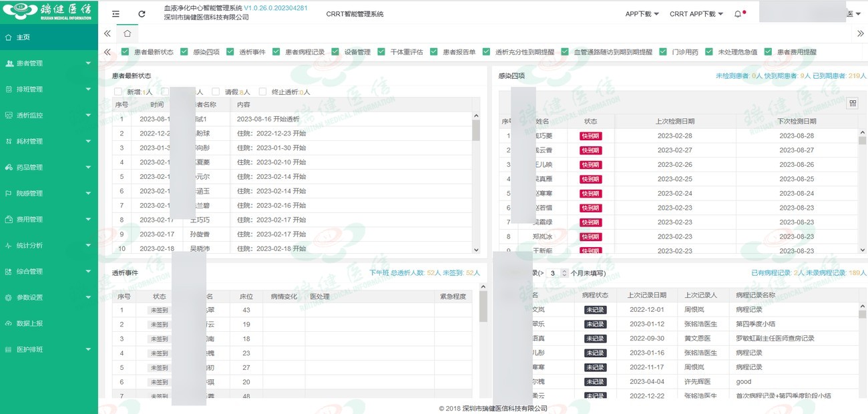Expand the 费用管理 sidebar arrow
868x414 pixels.
pyautogui.click(x=88, y=220)
